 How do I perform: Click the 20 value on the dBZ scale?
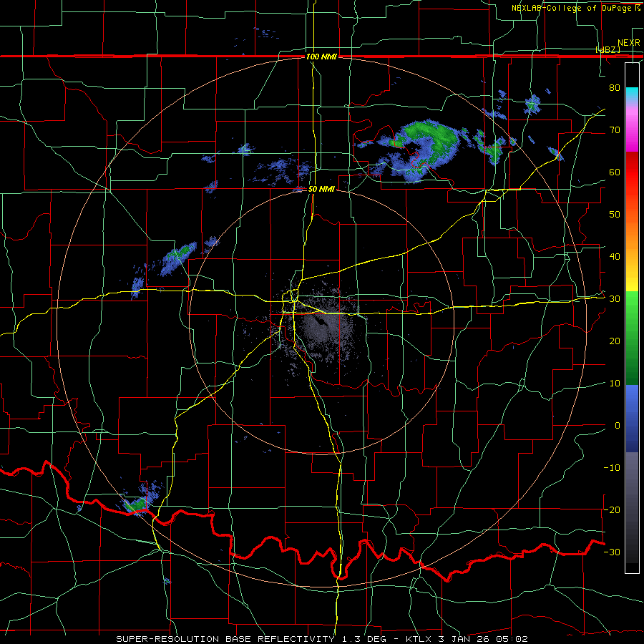pyautogui.click(x=615, y=341)
